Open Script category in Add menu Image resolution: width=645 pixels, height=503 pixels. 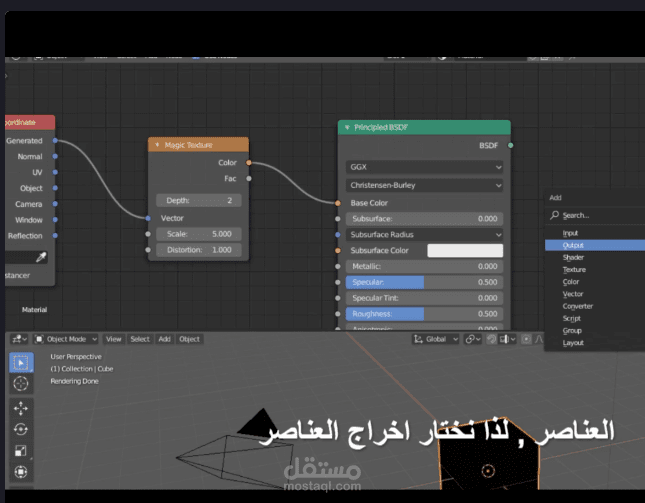point(595,318)
